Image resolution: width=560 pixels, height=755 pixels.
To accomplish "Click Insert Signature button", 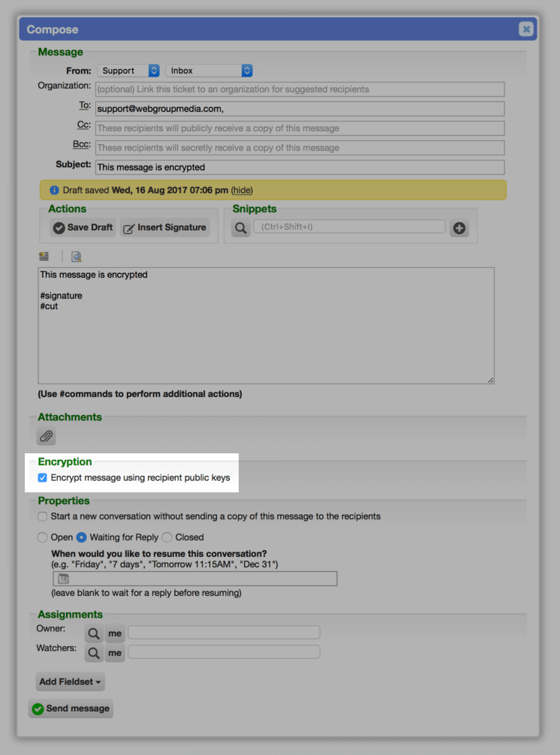I will tap(165, 227).
